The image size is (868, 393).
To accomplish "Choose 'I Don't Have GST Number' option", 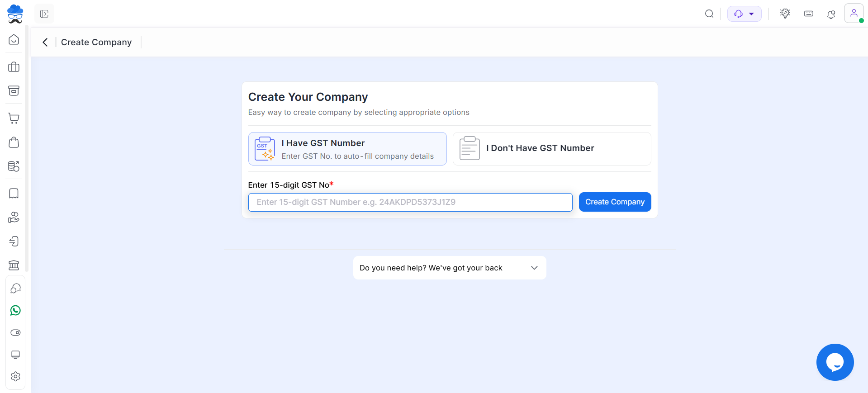I will pyautogui.click(x=551, y=149).
